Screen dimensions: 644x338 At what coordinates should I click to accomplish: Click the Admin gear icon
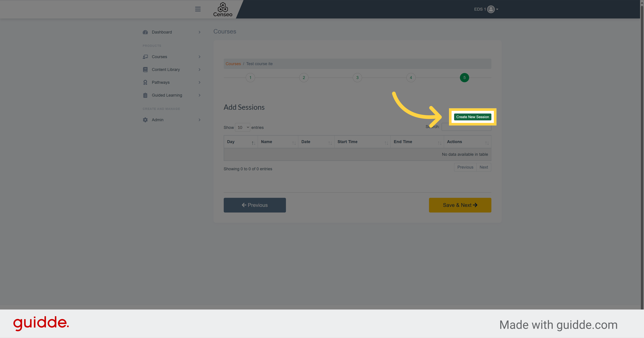(x=145, y=120)
